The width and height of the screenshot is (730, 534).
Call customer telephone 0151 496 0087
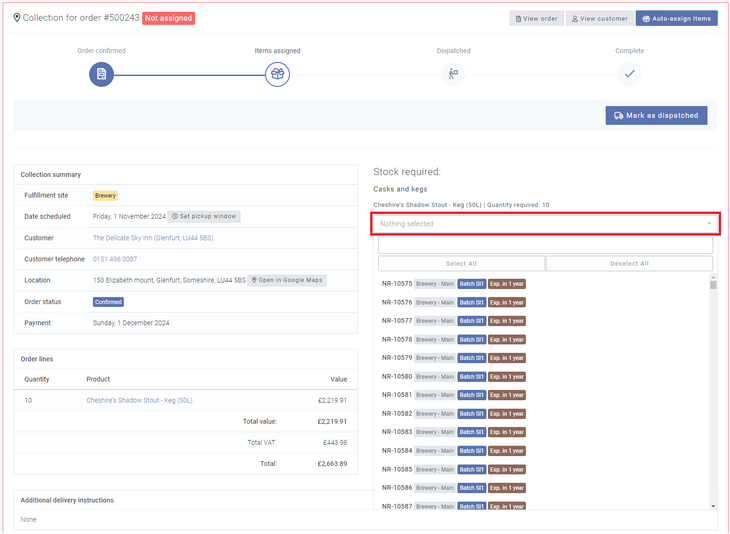point(115,259)
